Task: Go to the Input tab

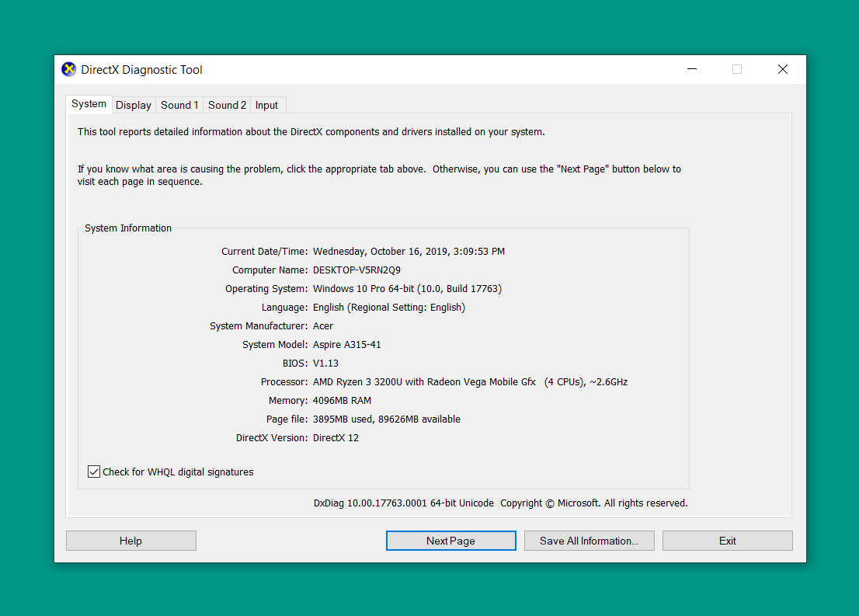Action: tap(267, 105)
